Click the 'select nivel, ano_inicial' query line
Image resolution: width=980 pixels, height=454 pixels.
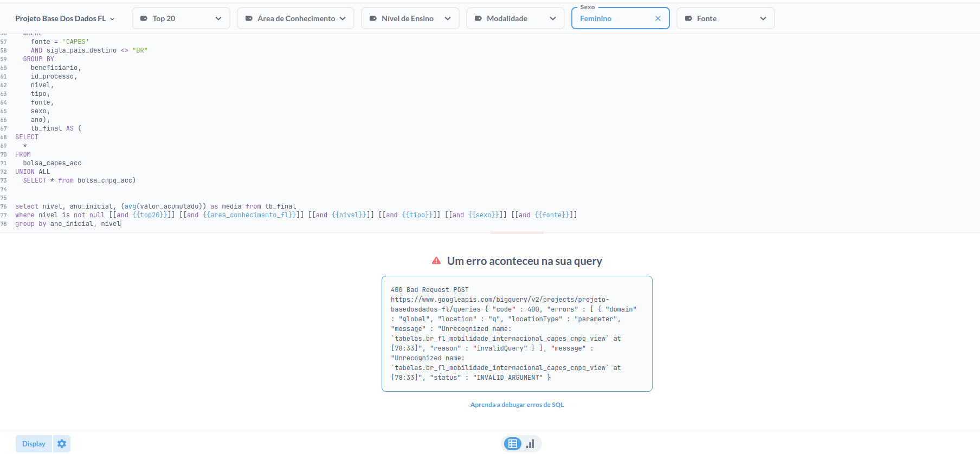click(156, 206)
